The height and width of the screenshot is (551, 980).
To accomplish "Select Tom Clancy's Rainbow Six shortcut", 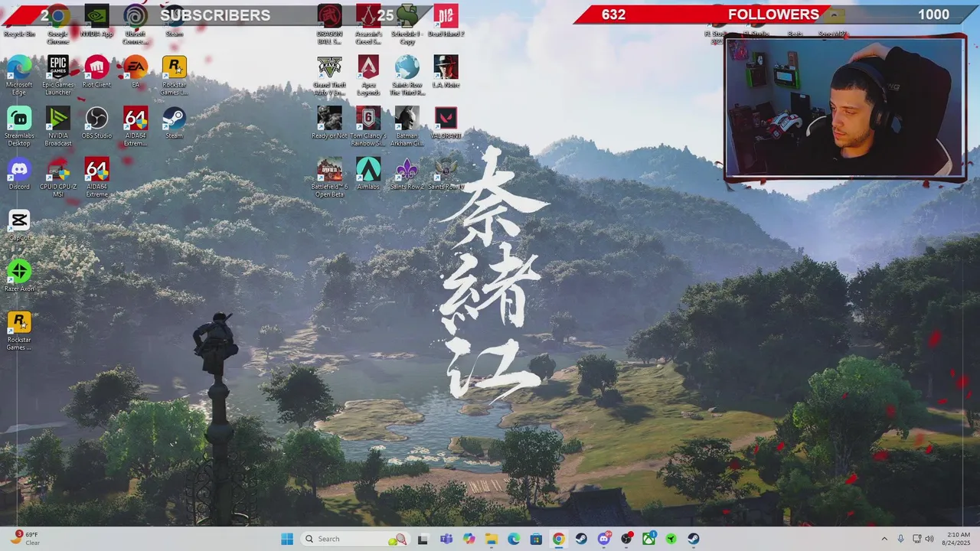I will pyautogui.click(x=368, y=126).
